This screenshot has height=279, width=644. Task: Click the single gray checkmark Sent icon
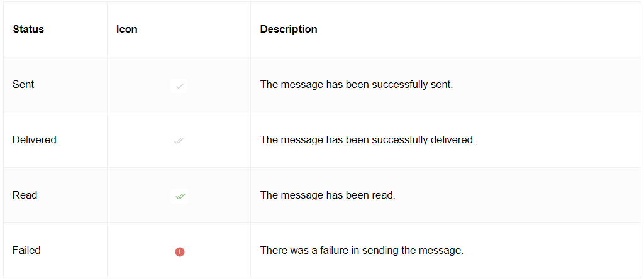pos(179,86)
